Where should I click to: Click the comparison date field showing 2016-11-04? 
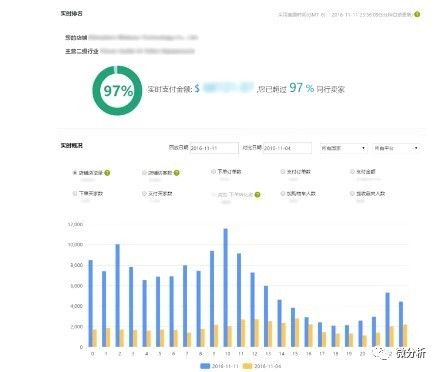(x=287, y=148)
